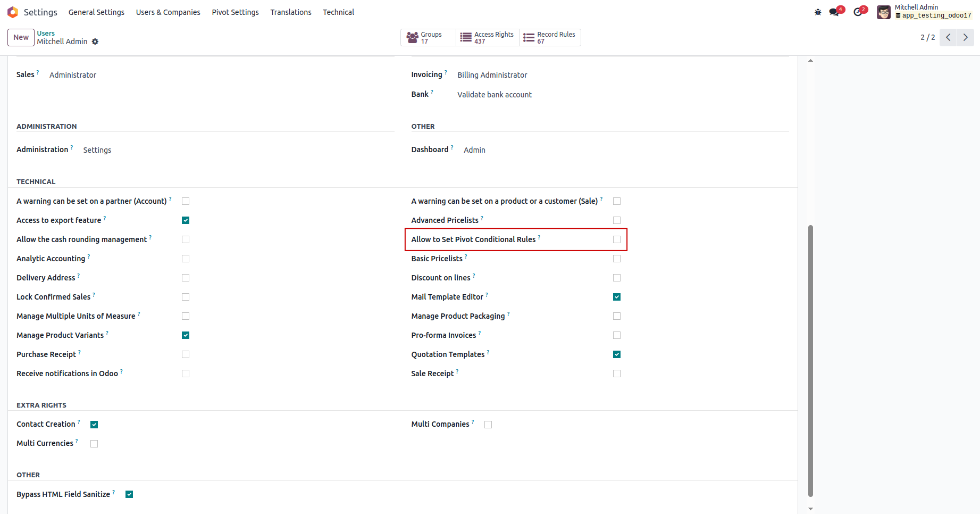Screen dimensions: 980x514
Task: Enable Allow to Set Pivot Conditional Rules
Action: click(x=617, y=239)
